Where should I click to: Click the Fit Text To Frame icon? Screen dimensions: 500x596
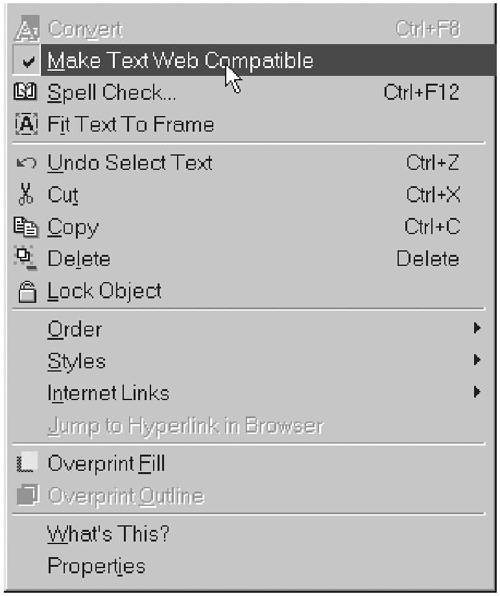point(26,124)
